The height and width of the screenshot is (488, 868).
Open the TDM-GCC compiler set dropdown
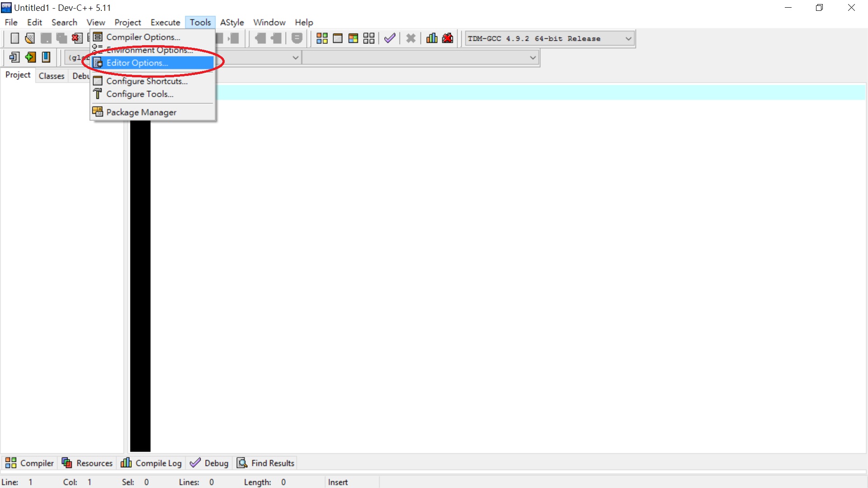[628, 39]
